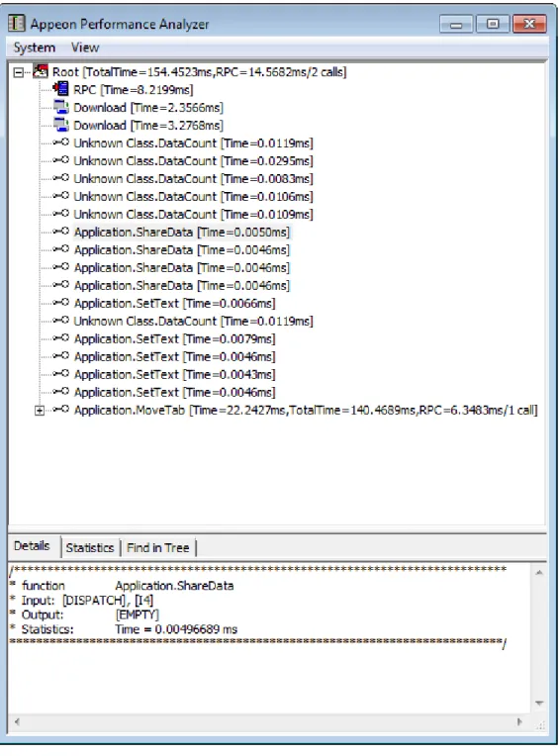This screenshot has width=560, height=756.
Task: Click the function icon of DataCount 0.0109ms
Action: (60, 214)
